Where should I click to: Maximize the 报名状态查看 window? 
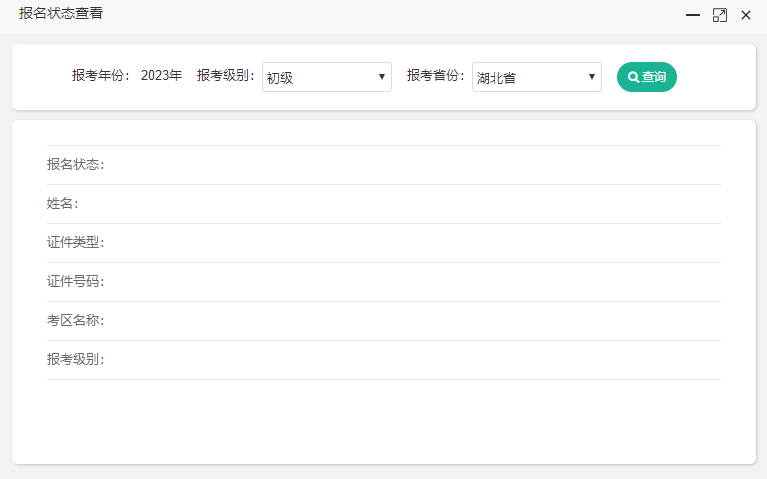(719, 15)
